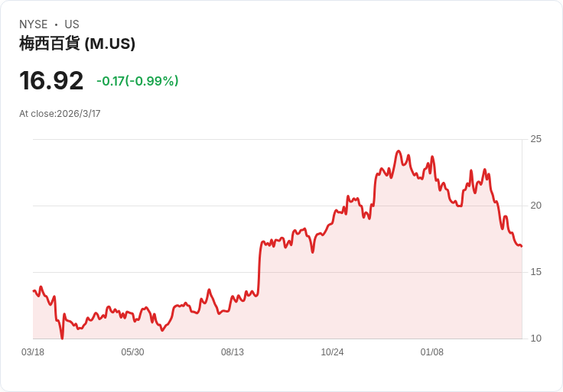Screen dimensions: 563x392
Task: Click the At close date text
Action: 60,114
